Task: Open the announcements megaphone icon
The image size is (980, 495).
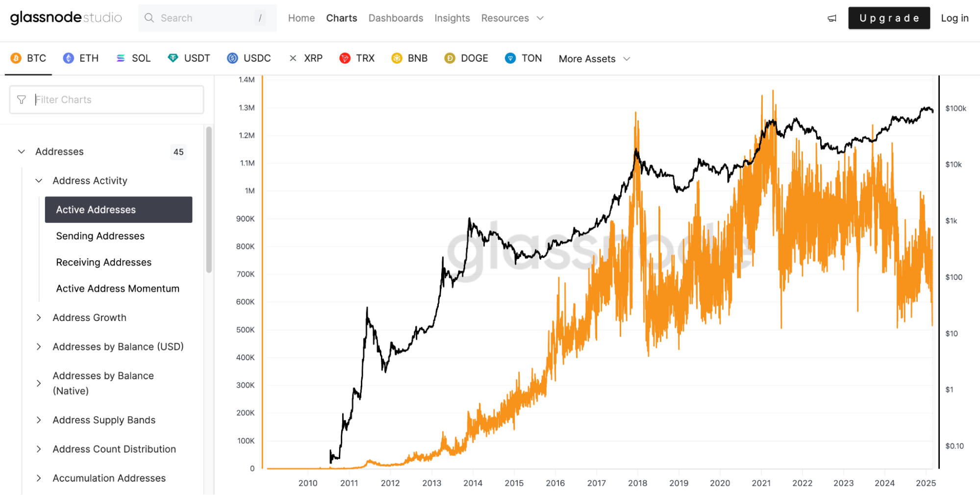Action: click(832, 18)
